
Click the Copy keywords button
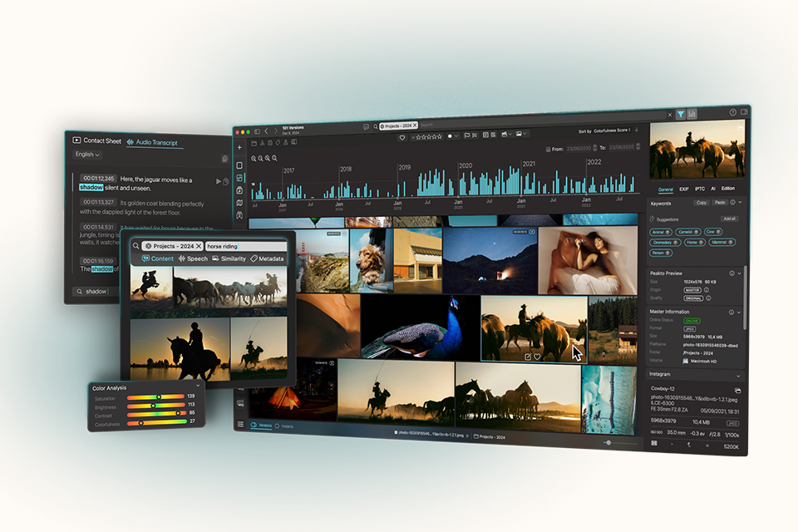pos(702,203)
